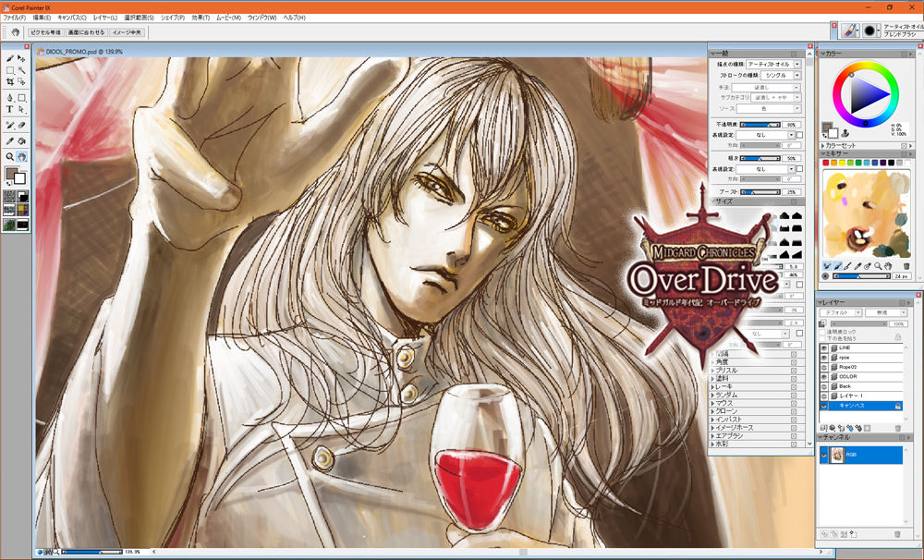Click the 画面に合わせる button
The image size is (924, 560).
coord(85,31)
